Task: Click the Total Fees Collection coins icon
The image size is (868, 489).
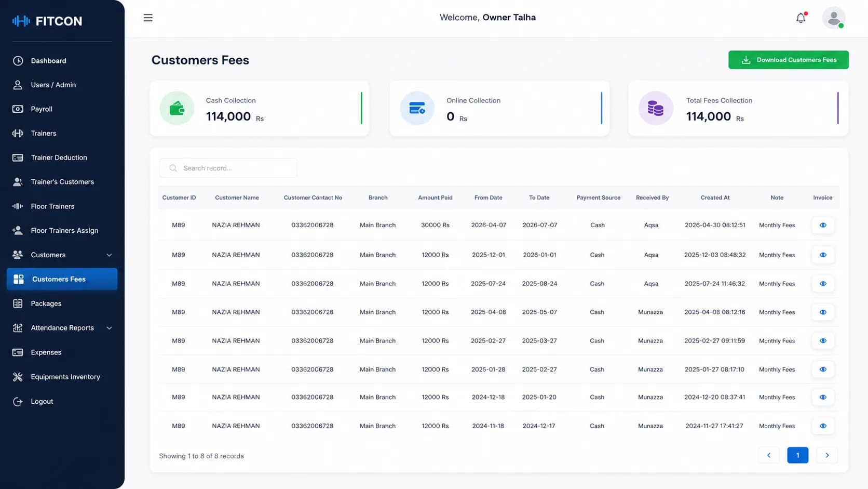Action: (x=656, y=108)
